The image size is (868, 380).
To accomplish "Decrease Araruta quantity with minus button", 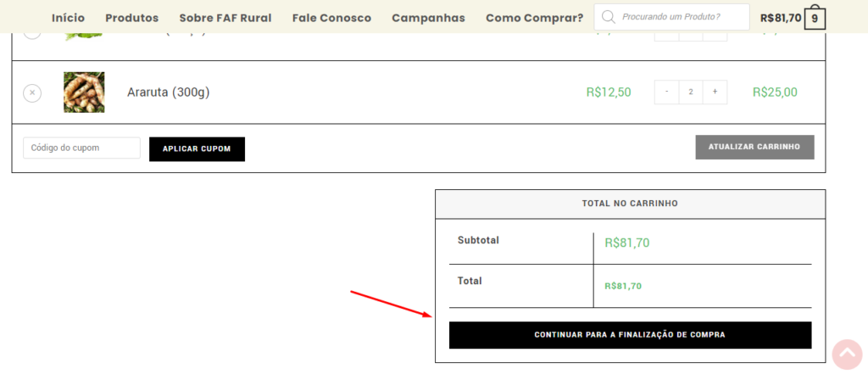I will click(x=666, y=92).
